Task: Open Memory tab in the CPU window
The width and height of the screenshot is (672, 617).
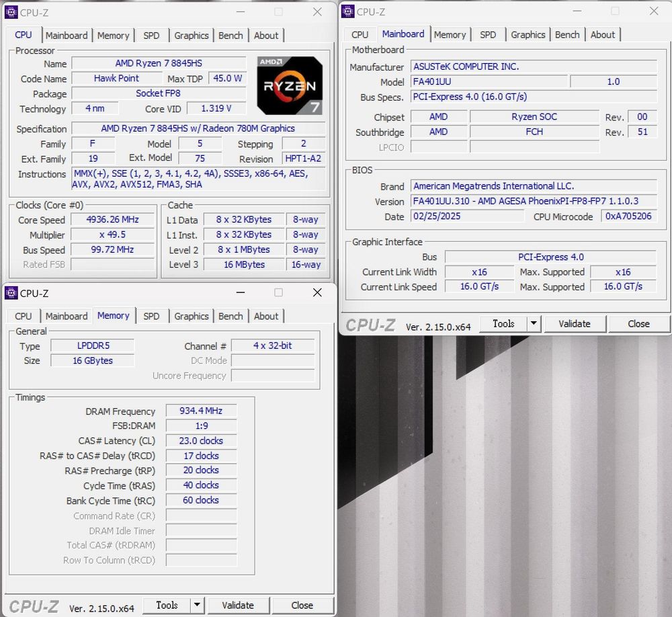Action: click(113, 36)
